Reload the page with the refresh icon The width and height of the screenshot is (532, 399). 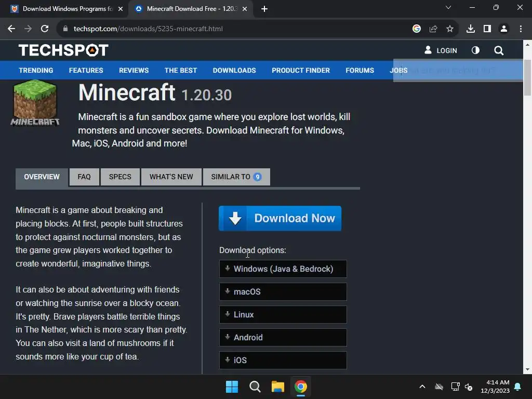click(45, 29)
